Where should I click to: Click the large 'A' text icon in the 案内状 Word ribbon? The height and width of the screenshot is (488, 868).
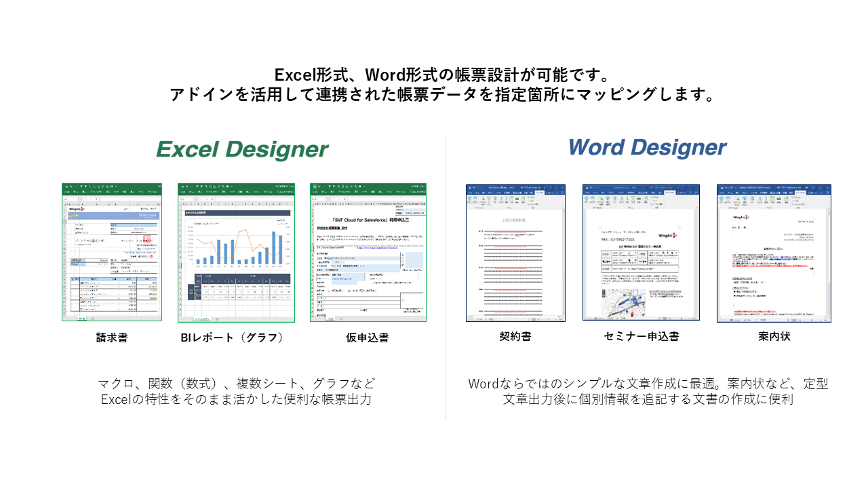[762, 199]
